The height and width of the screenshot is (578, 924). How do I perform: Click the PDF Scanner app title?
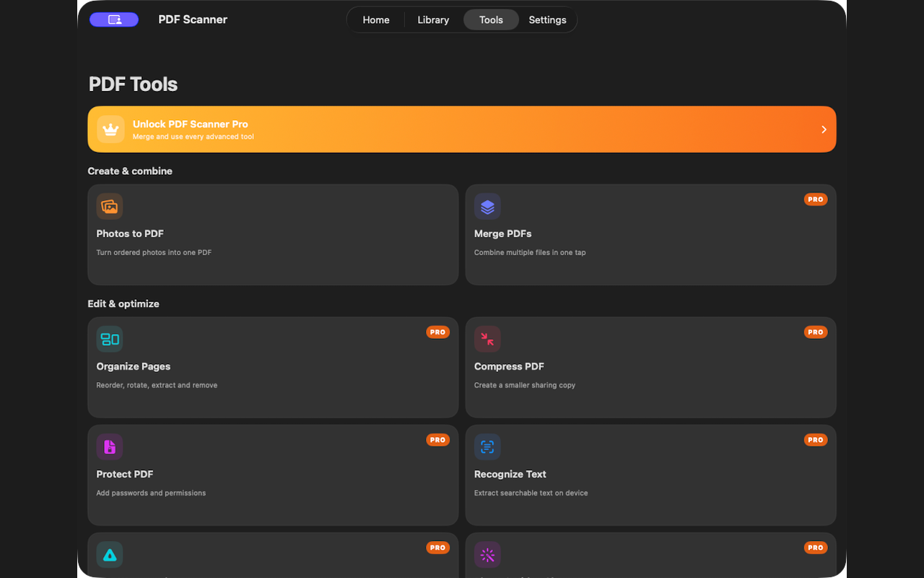[x=193, y=20]
